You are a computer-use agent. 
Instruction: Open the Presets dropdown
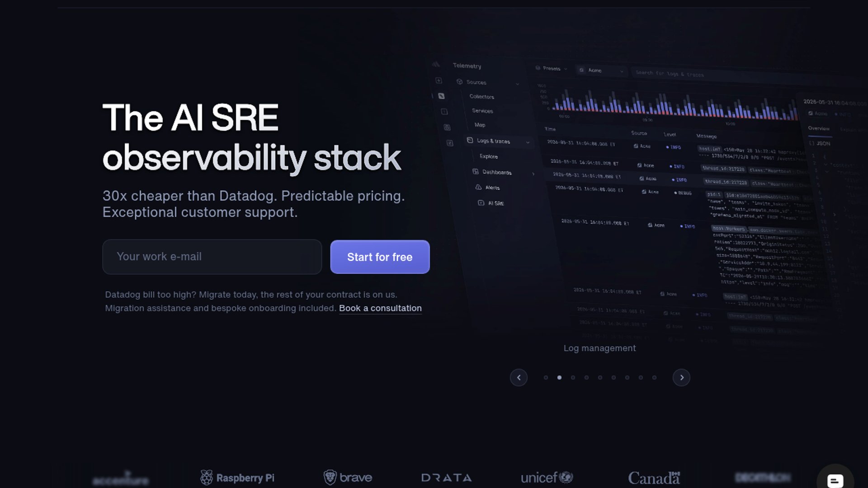[x=552, y=69]
